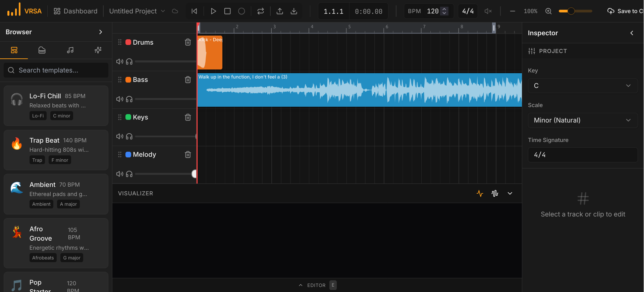Click the drag handle of Melody track
The width and height of the screenshot is (644, 292).
click(x=120, y=154)
